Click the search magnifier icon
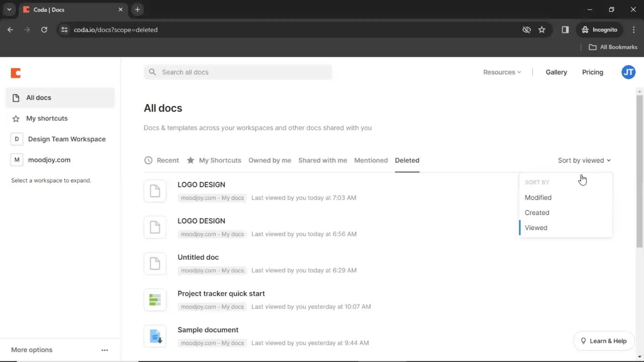644x362 pixels. 153,72
